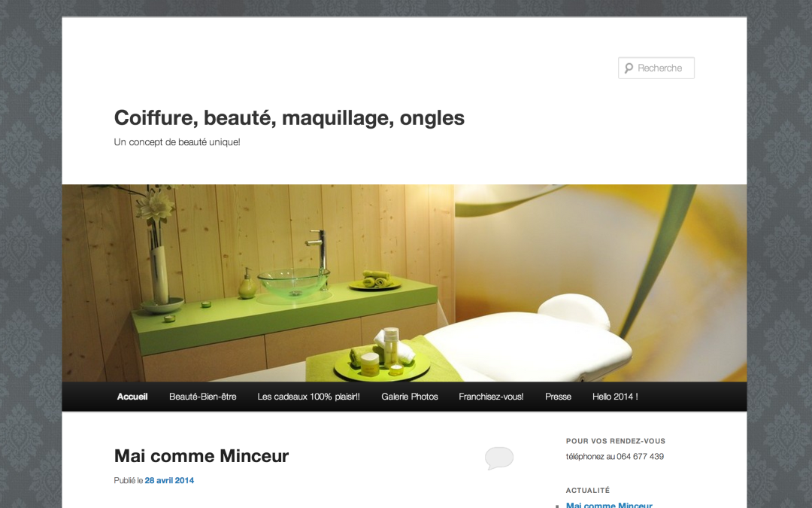Open Mai comme Minceur in Actualité sidebar
This screenshot has height=508, width=812.
coord(609,505)
